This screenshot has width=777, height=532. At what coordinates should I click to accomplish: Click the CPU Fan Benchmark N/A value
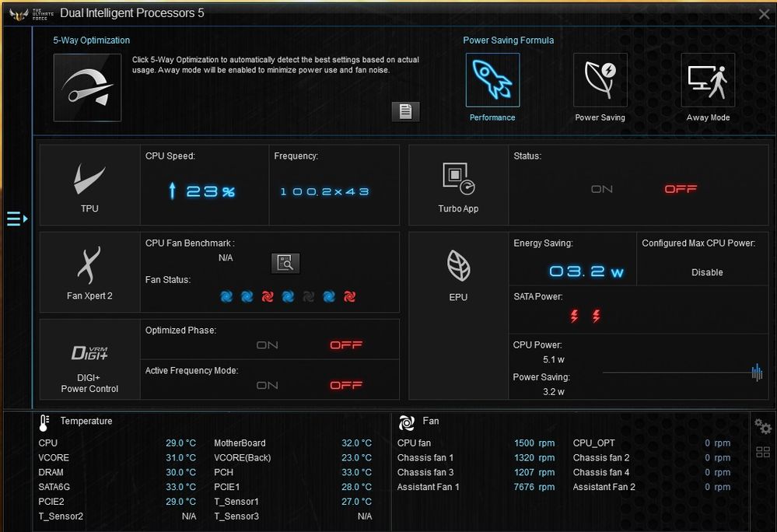226,257
